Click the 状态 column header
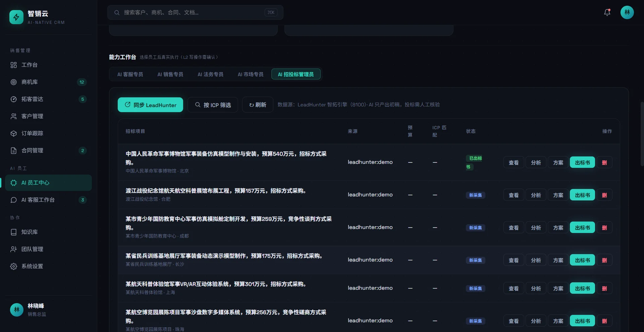Screen dimensions: 644x332 point(471,131)
